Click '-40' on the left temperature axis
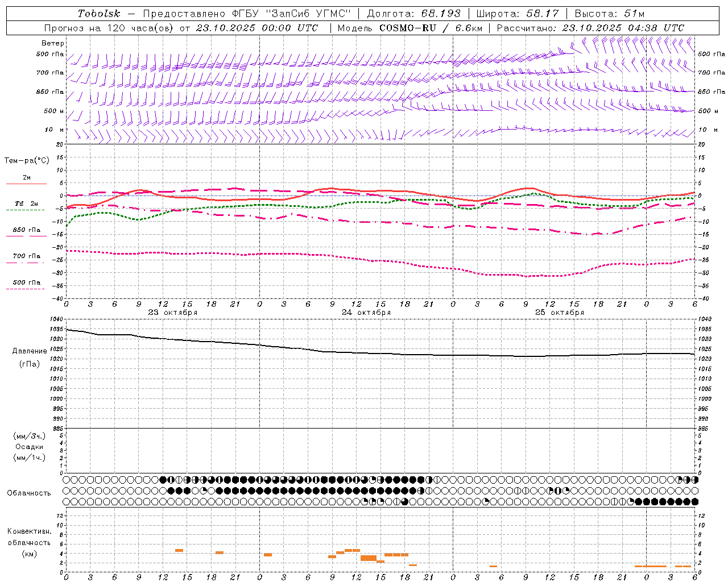The image size is (728, 582). (x=57, y=298)
